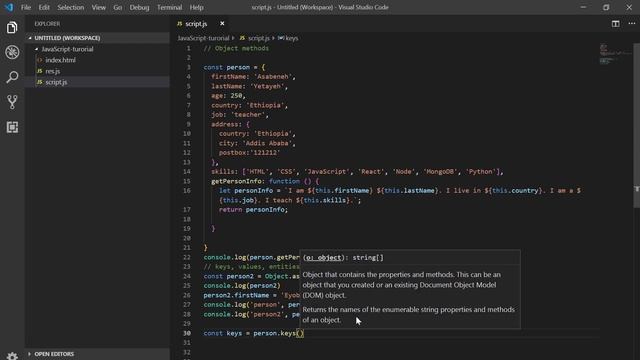640x360 pixels.
Task: Open the Extensions view icon
Action: 12,127
